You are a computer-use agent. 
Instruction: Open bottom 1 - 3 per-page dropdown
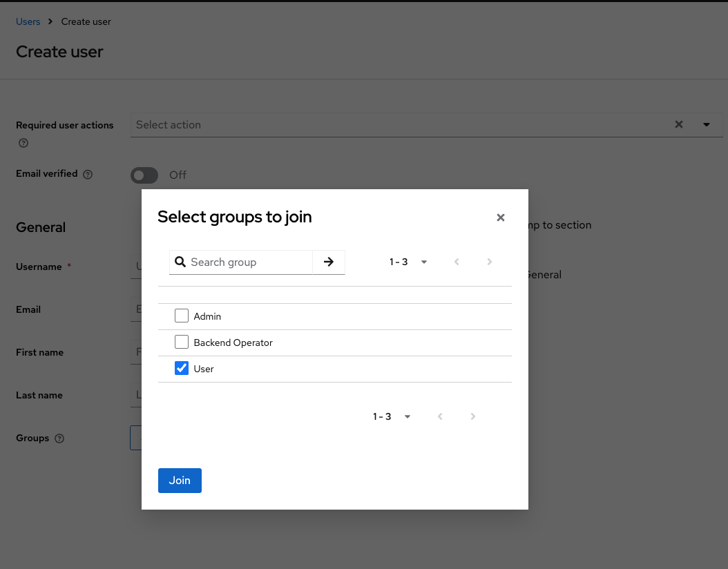[x=392, y=417]
